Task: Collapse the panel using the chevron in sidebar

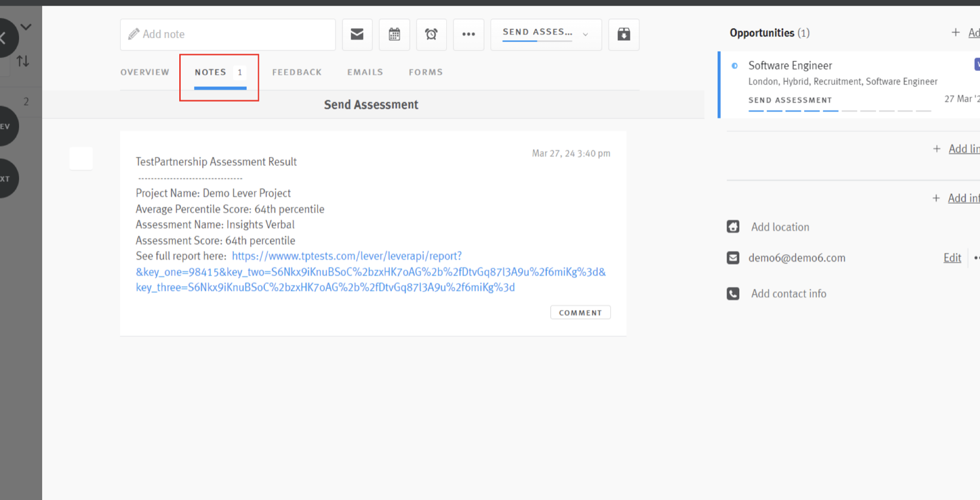Action: pyautogui.click(x=26, y=27)
